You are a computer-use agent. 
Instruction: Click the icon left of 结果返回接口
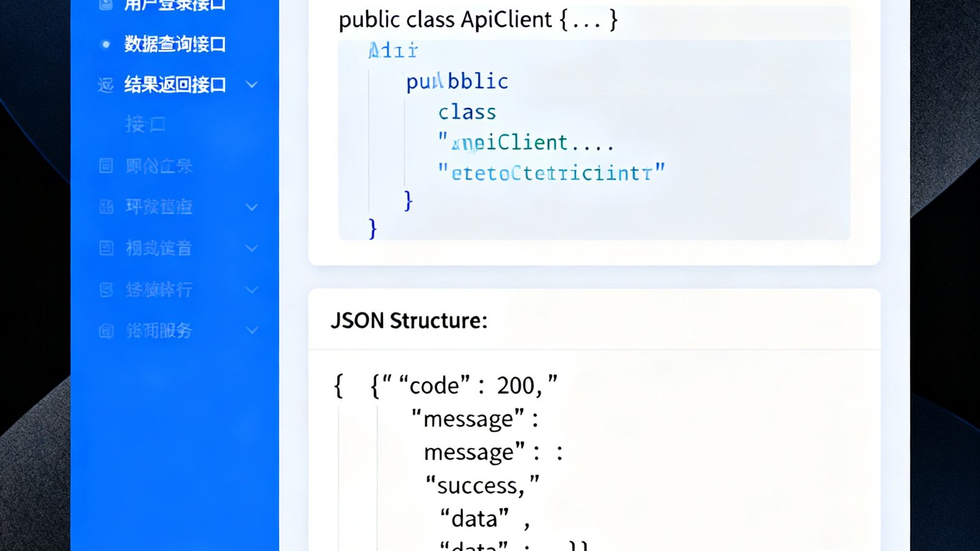tap(105, 84)
